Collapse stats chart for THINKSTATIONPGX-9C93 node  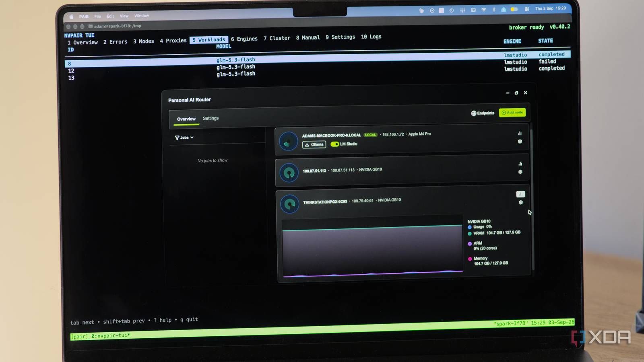click(x=520, y=194)
